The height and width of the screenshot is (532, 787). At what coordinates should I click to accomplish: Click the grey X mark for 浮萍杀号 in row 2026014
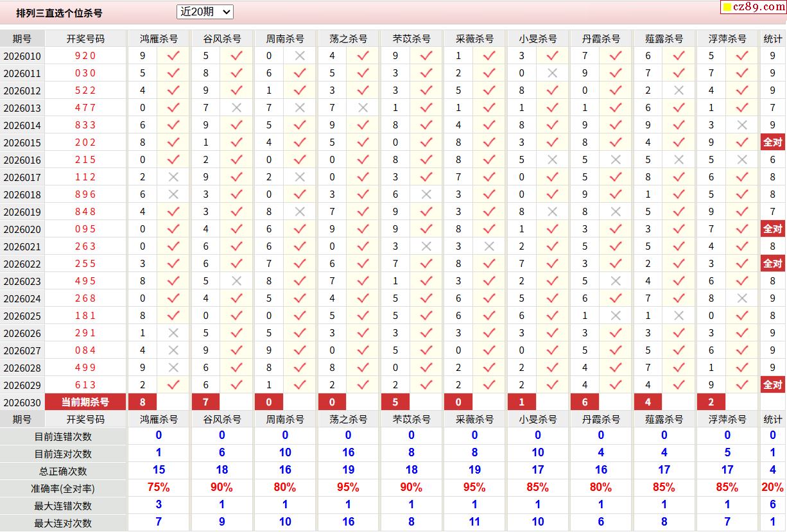click(x=743, y=125)
